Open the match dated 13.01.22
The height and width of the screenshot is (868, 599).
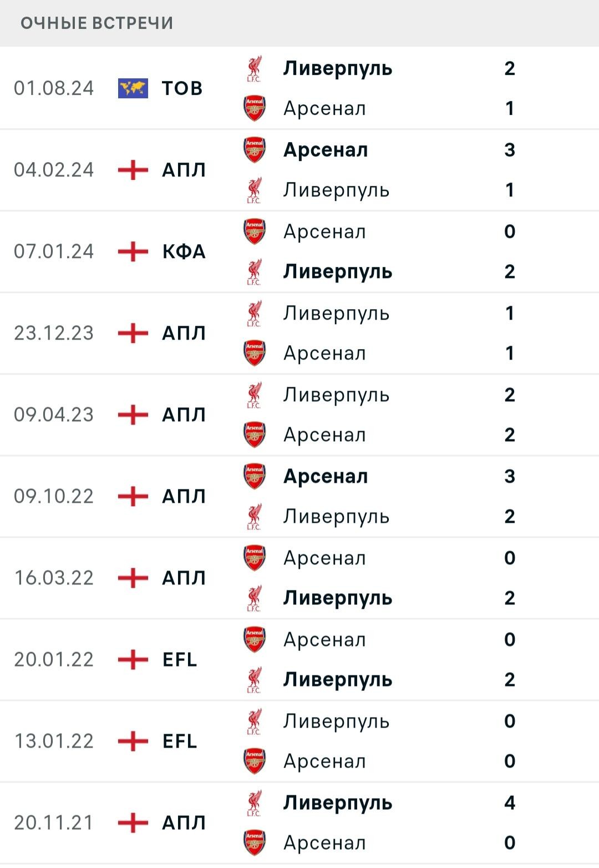299,741
